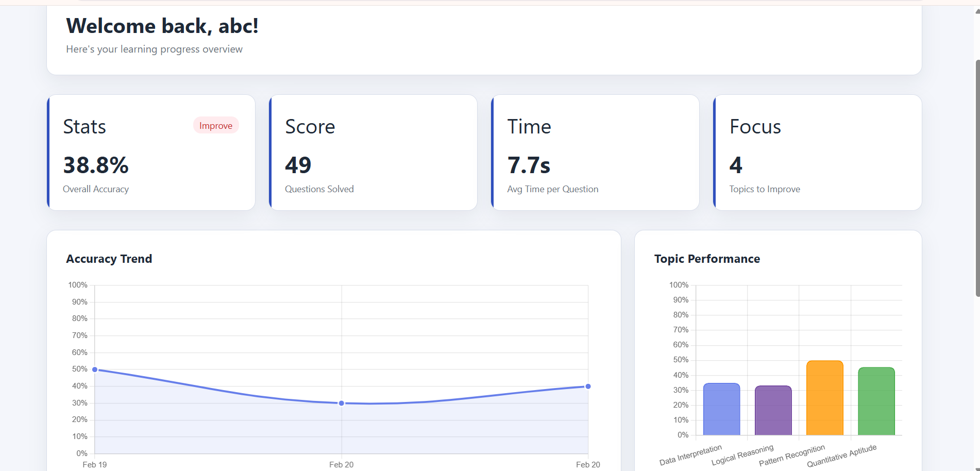Click the scrollbar up arrow
The image size is (980, 471).
coord(977,11)
